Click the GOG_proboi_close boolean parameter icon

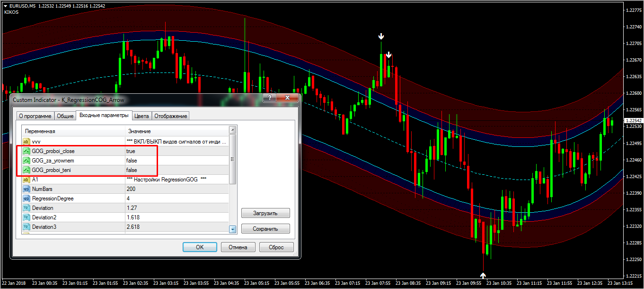[26, 151]
